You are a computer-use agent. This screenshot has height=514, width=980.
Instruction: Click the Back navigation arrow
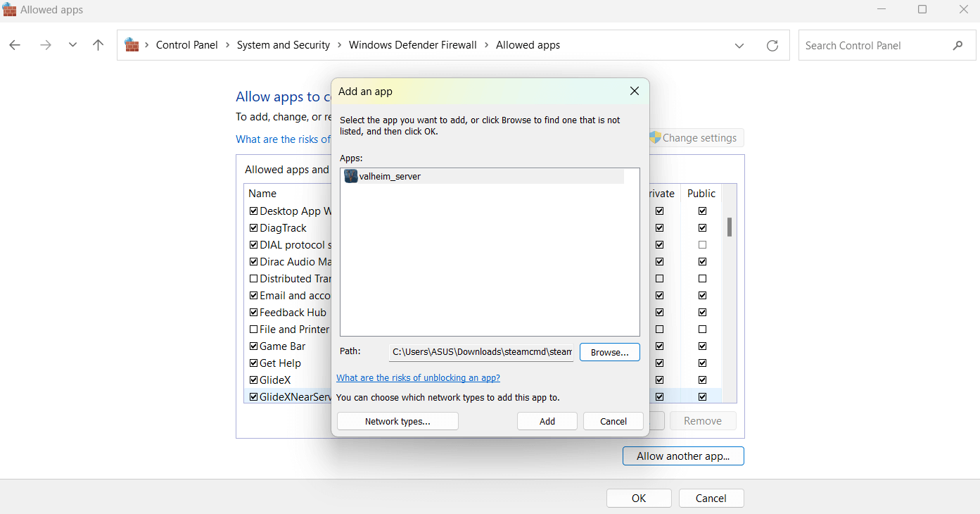[x=15, y=45]
